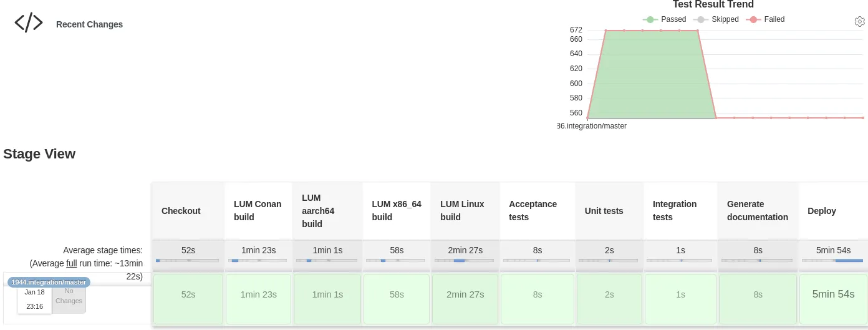Click the LUM x86_64 build column header
Image resolution: width=868 pixels, height=330 pixels.
tap(397, 211)
